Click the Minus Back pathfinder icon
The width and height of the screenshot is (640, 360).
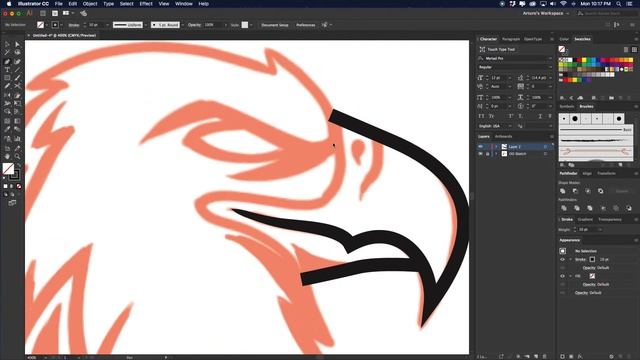(629, 208)
